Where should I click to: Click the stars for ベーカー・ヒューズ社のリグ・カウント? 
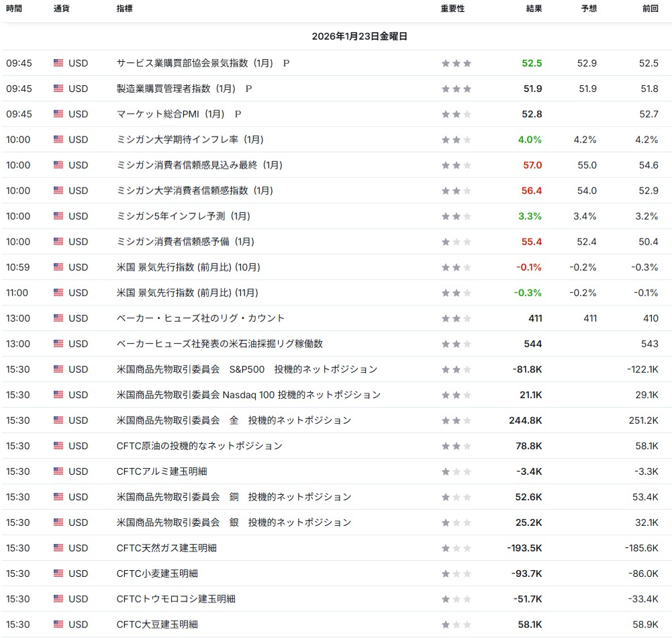pyautogui.click(x=456, y=318)
